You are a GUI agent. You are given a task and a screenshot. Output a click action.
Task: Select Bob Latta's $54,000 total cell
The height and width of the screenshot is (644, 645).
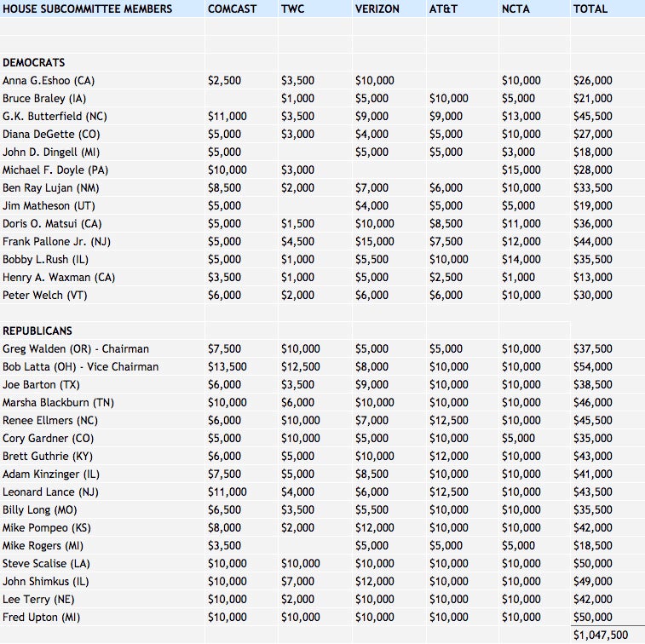tap(592, 366)
